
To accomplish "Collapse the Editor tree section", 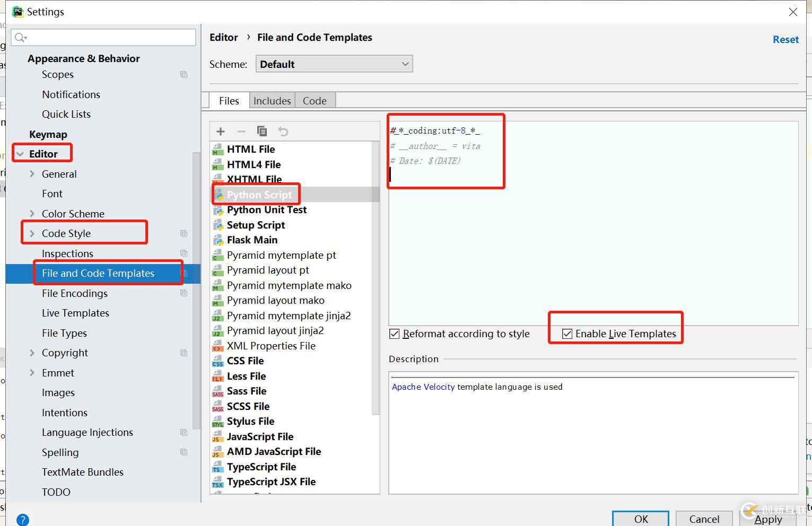I will click(x=20, y=154).
